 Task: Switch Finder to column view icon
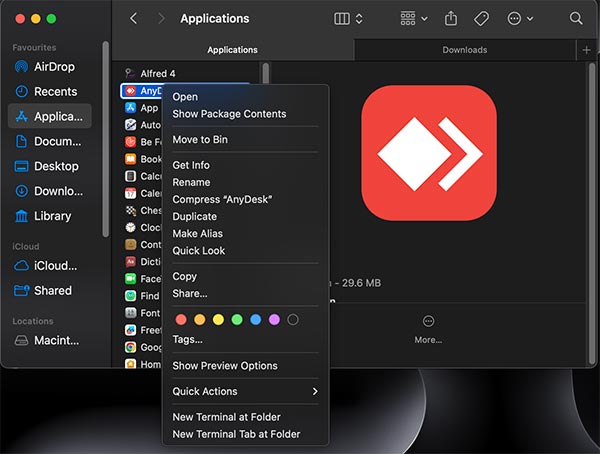coord(342,18)
